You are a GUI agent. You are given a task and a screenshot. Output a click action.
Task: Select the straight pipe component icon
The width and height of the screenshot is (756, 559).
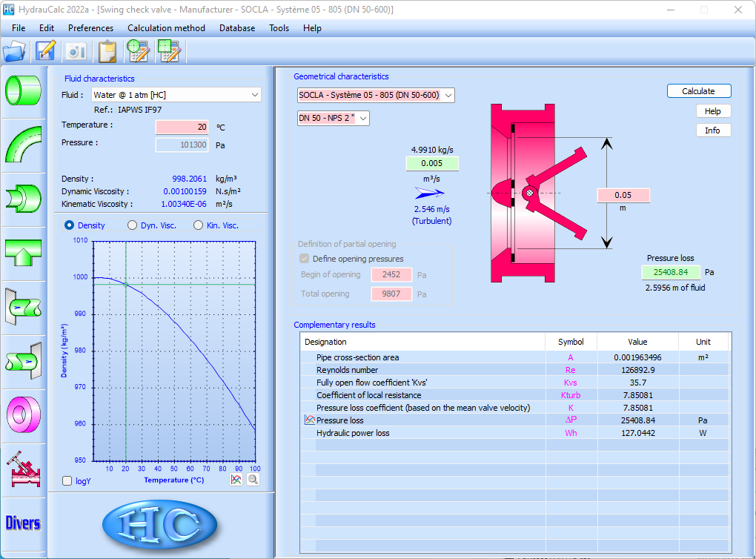pyautogui.click(x=23, y=90)
